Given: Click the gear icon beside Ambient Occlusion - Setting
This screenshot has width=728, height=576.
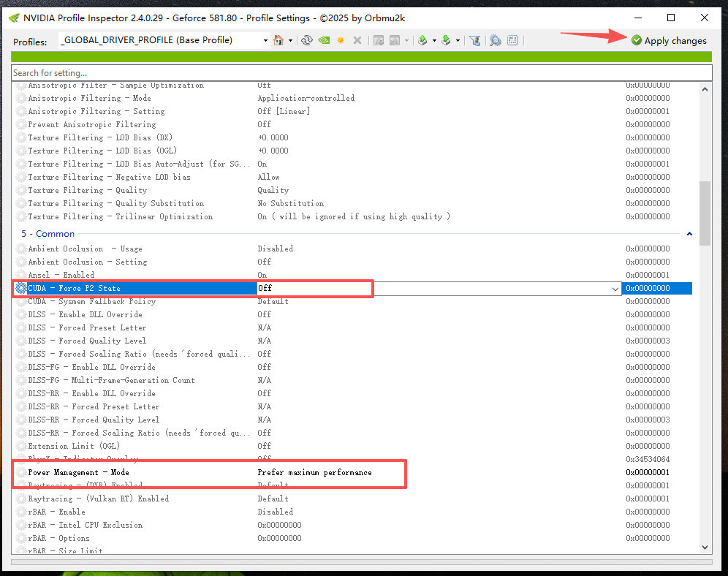Looking at the screenshot, I should 21,262.
